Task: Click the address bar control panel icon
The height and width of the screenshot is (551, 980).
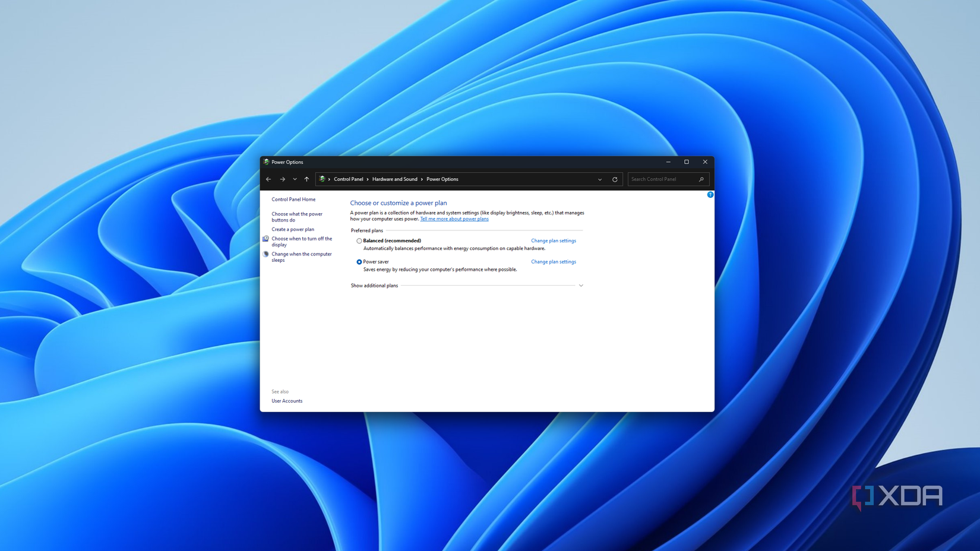Action: click(x=322, y=179)
